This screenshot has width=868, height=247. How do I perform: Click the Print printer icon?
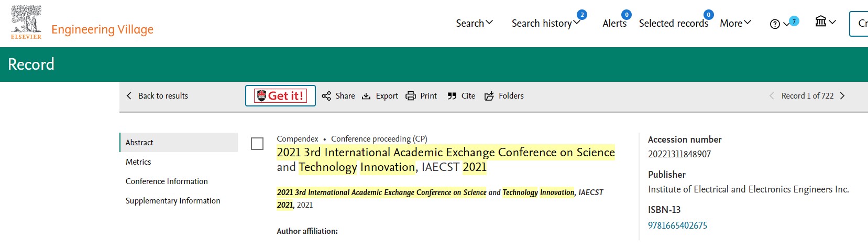[x=411, y=96]
